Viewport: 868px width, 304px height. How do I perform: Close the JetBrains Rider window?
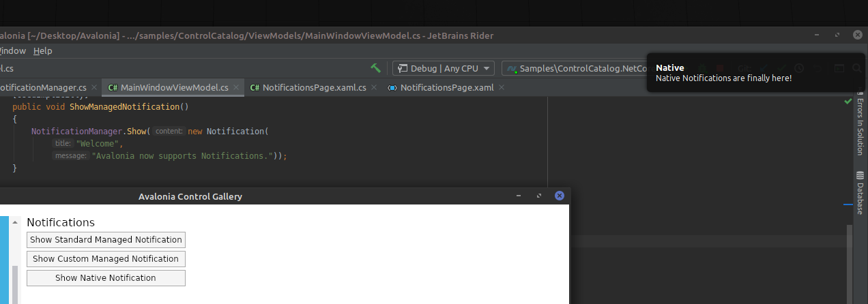tap(858, 35)
